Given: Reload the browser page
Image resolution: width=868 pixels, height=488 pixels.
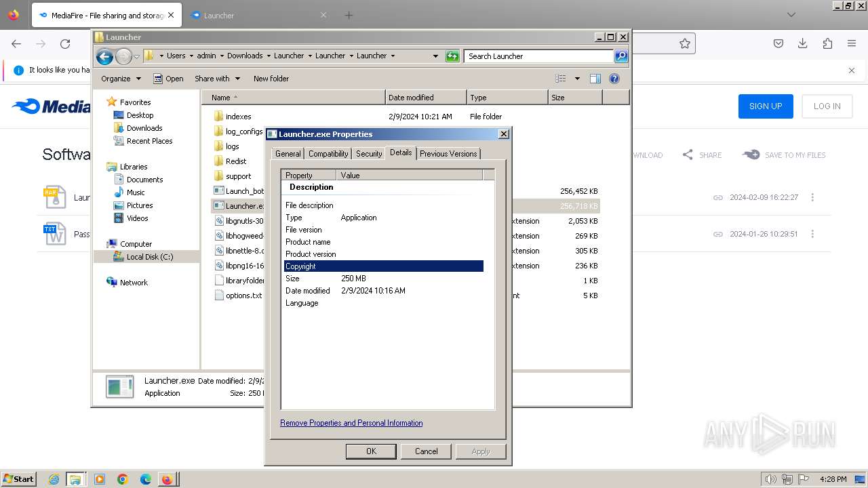Looking at the screenshot, I should (x=65, y=44).
